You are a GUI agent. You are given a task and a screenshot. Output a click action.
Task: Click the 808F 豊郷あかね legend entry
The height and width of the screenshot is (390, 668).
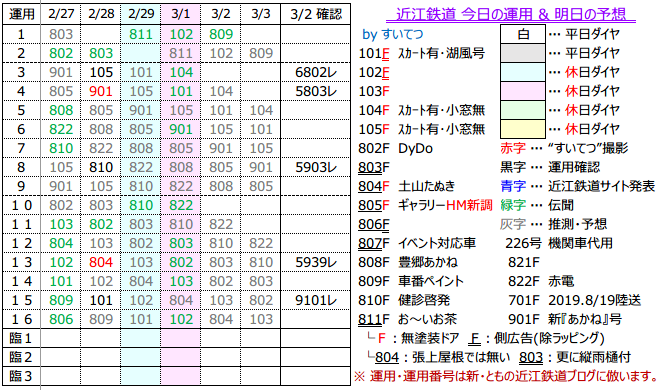click(408, 262)
